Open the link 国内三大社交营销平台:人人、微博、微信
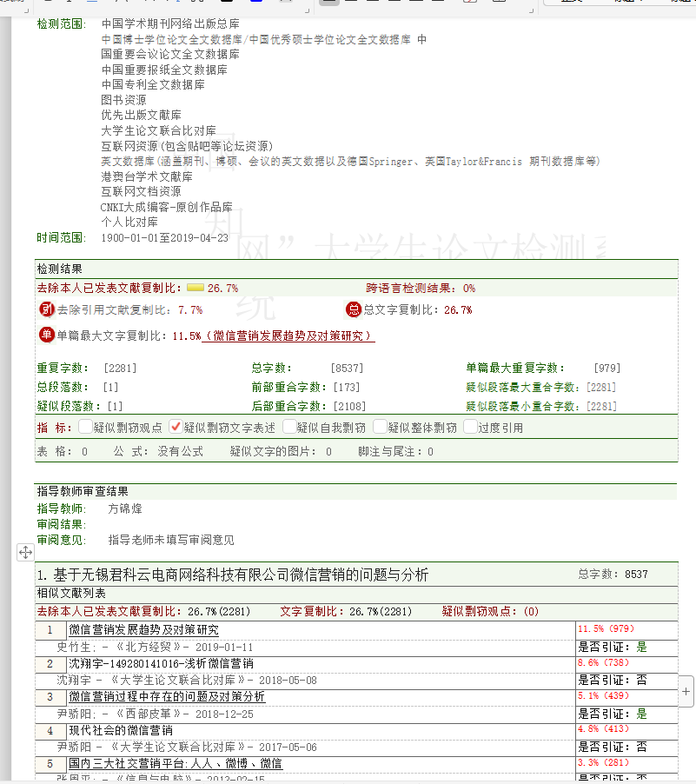Image resolution: width=696 pixels, height=784 pixels. 176,763
